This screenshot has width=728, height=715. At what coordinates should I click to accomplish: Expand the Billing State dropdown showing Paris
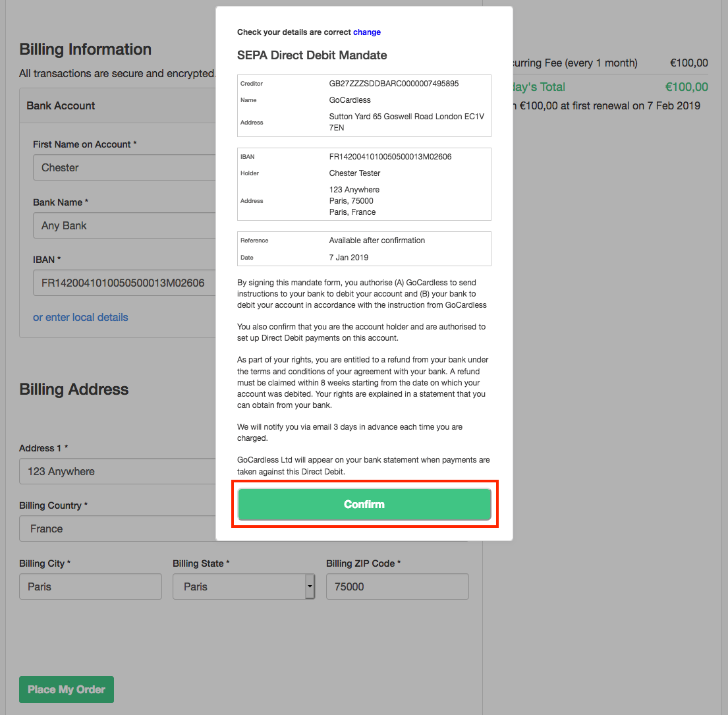coord(243,586)
